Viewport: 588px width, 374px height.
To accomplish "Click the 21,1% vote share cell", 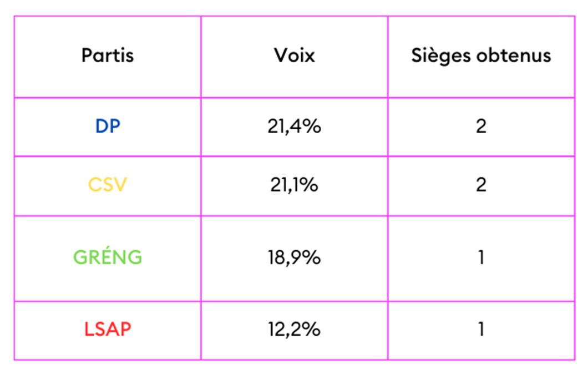I will pyautogui.click(x=294, y=185).
